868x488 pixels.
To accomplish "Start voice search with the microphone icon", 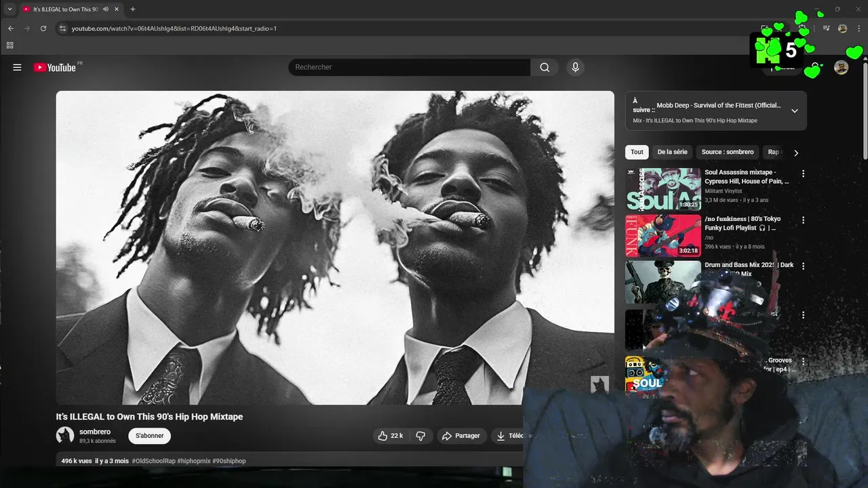I will (575, 67).
